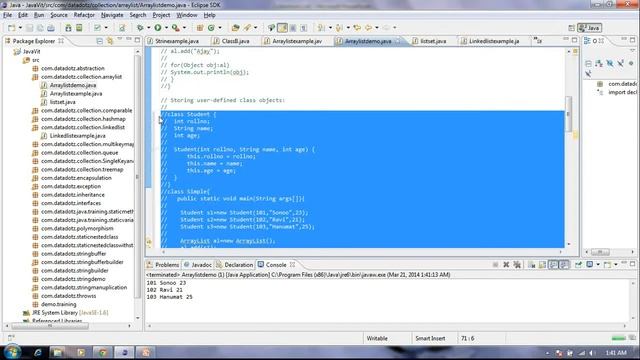This screenshot has width=640, height=360.
Task: Click the volume icon in system tray
Action: pyautogui.click(x=591, y=353)
